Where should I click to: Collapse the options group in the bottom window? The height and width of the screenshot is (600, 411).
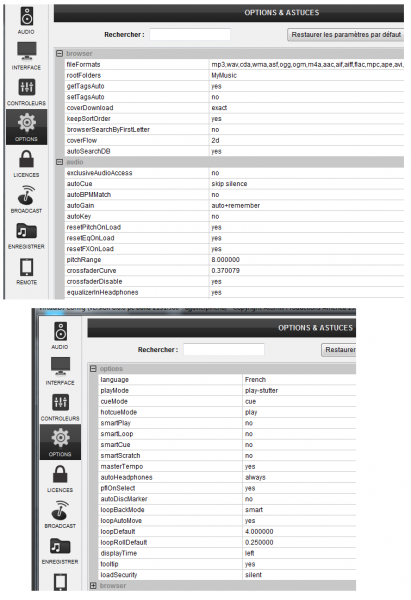click(93, 369)
